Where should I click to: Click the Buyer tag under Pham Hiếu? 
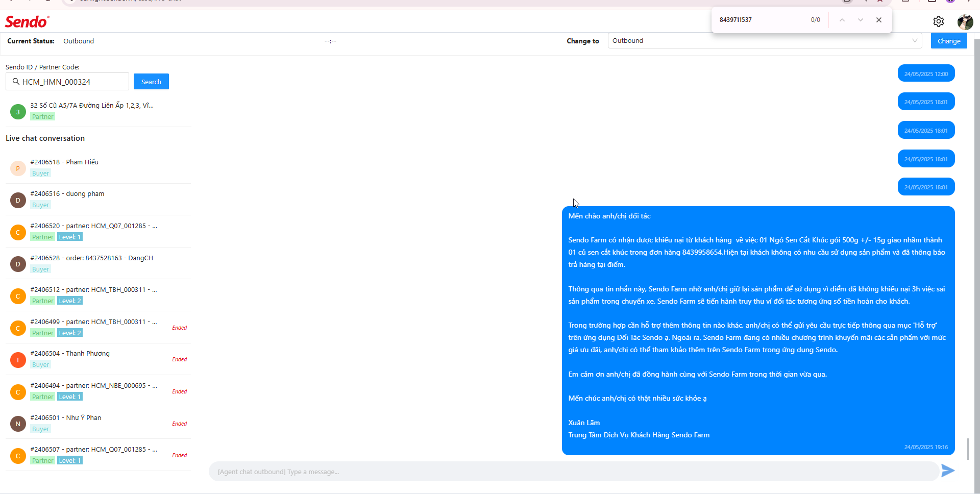click(40, 174)
